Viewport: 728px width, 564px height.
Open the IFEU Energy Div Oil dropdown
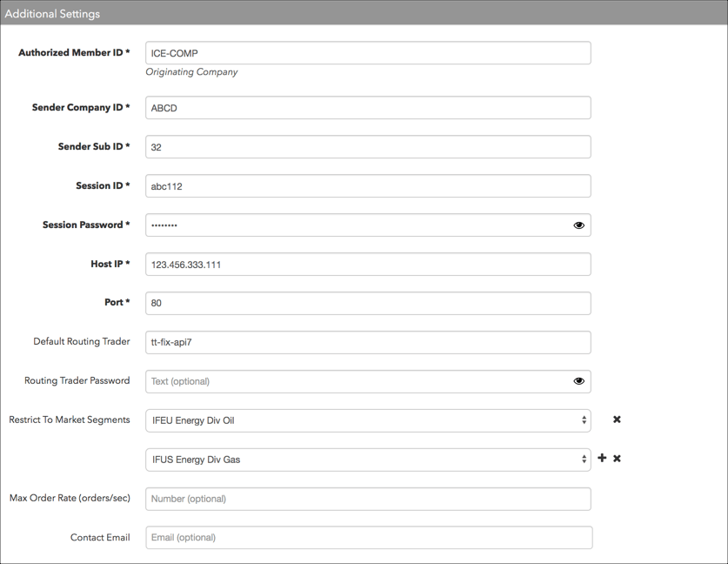(x=368, y=421)
